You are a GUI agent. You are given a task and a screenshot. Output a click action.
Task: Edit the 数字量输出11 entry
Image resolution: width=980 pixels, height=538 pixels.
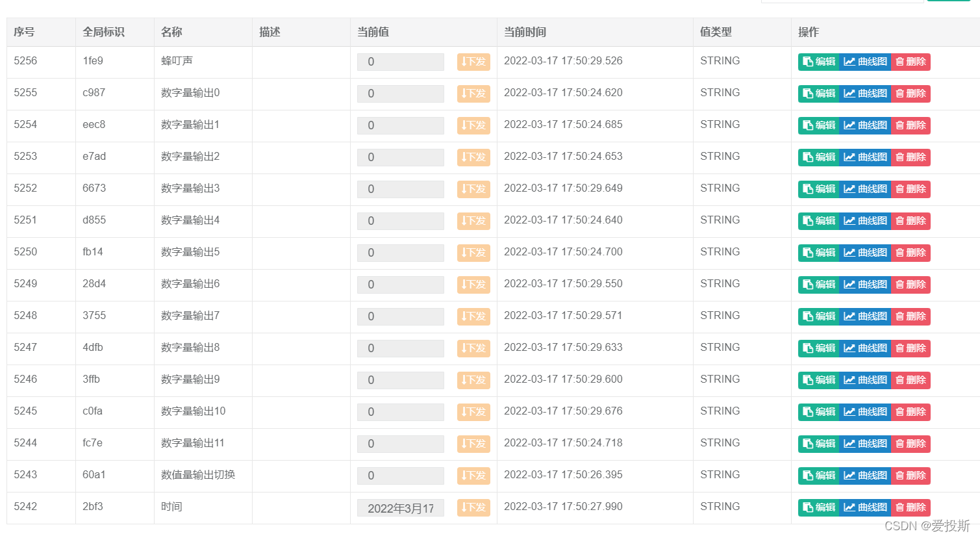coord(818,444)
